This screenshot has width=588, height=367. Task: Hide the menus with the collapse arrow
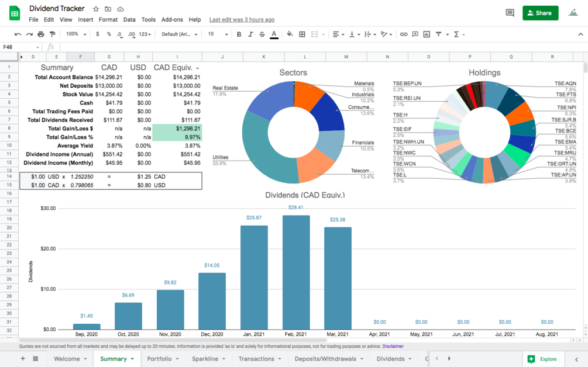pos(580,34)
